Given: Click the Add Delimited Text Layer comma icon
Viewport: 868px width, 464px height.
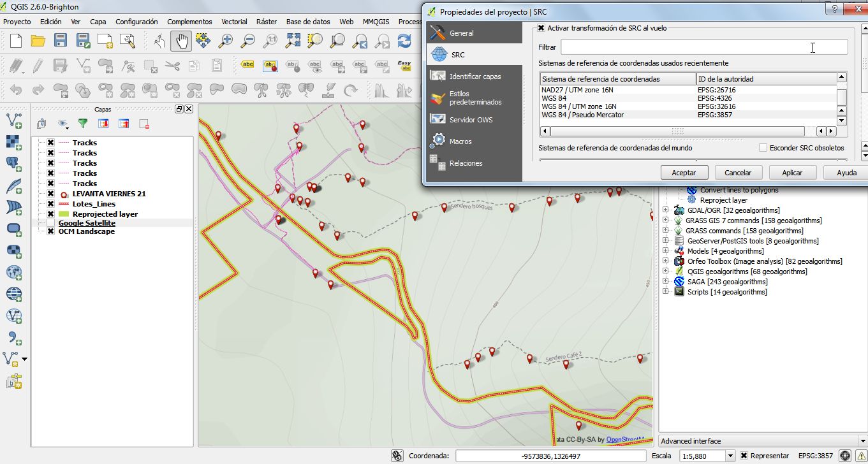Looking at the screenshot, I should point(14,338).
